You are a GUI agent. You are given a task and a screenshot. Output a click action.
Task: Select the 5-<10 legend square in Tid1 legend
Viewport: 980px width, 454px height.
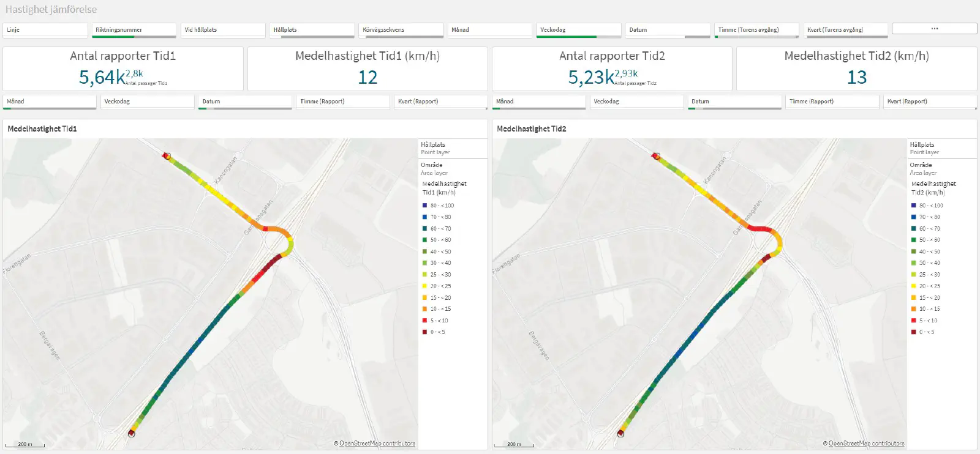pos(424,321)
